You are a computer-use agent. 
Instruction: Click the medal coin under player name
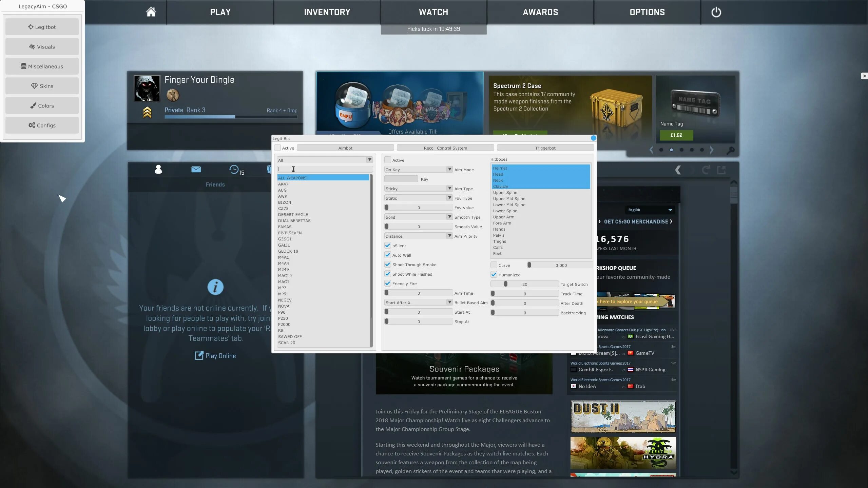point(173,95)
